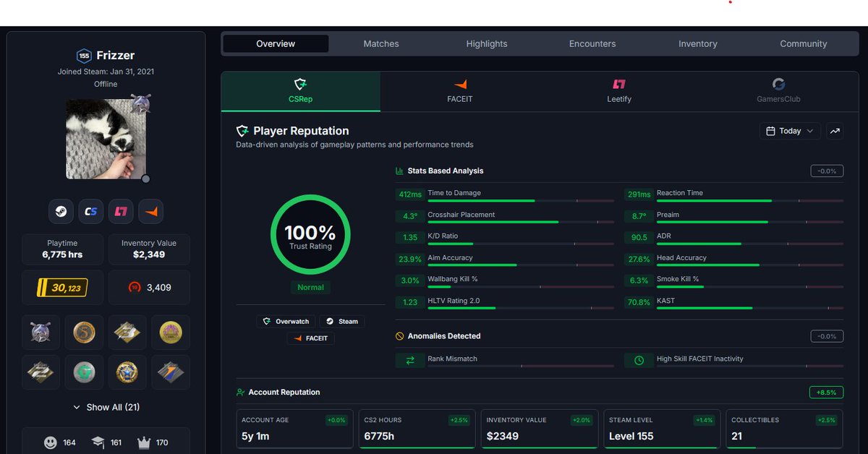
Task: Open the CS profile link icon
Action: coord(91,212)
